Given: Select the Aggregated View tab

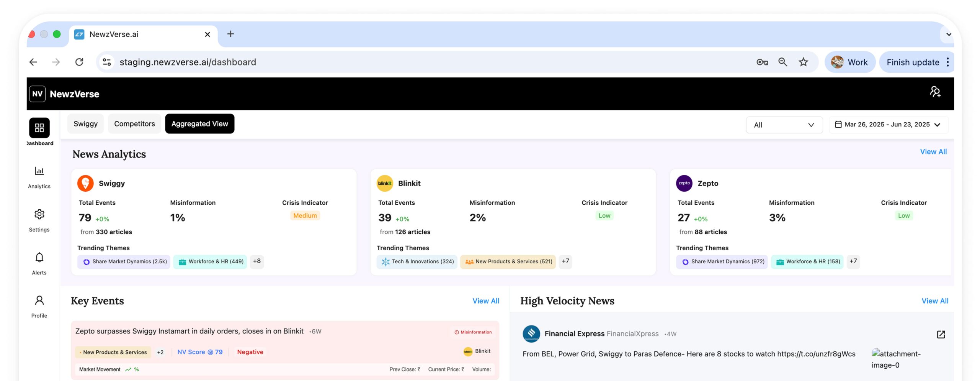Looking at the screenshot, I should 199,124.
